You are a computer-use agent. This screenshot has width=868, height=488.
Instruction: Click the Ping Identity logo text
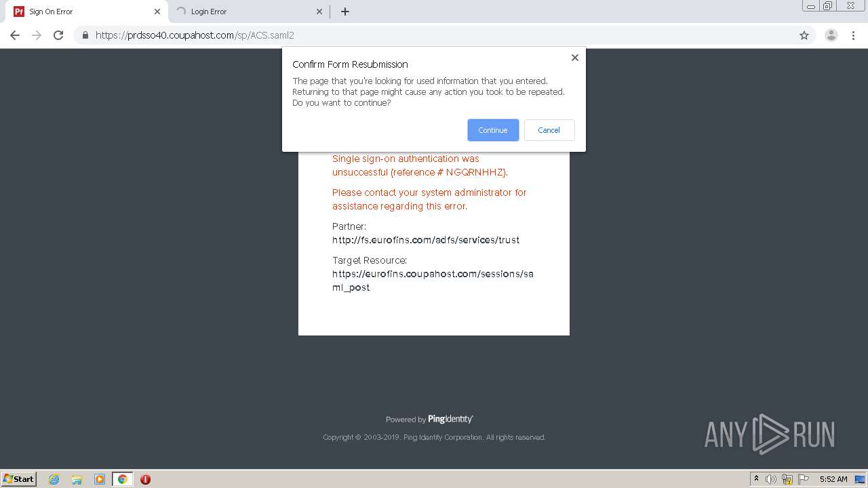pos(450,419)
